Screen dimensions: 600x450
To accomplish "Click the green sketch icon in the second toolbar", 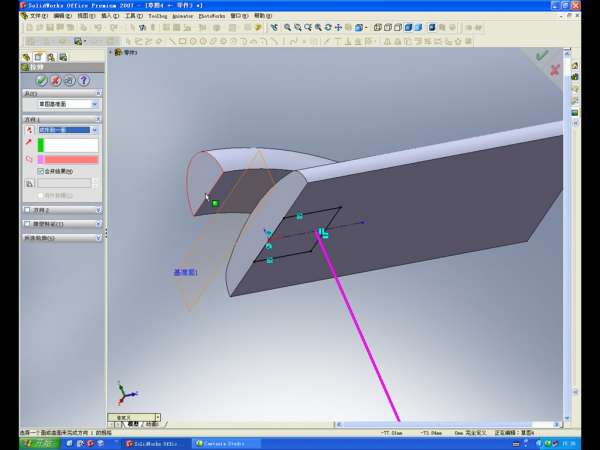I will pos(79,41).
